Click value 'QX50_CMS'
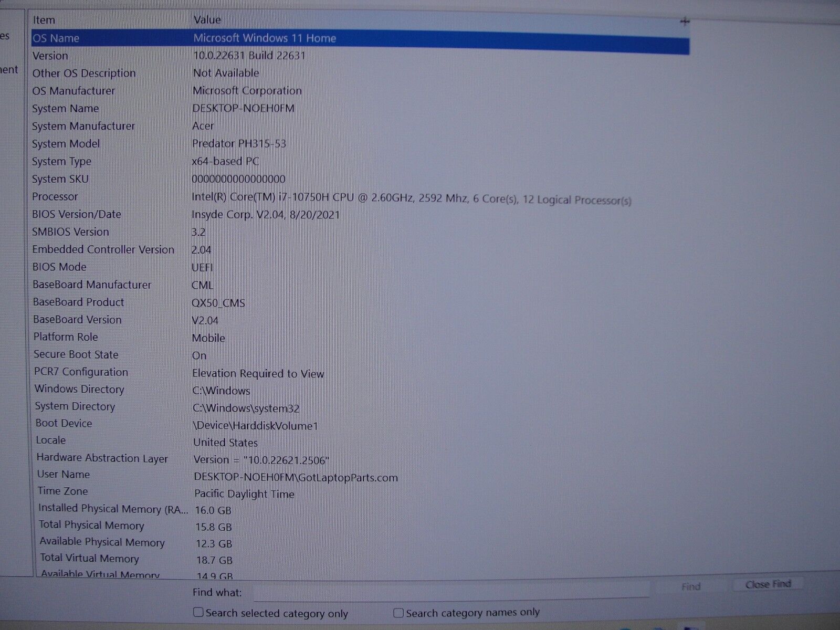The image size is (840, 630). coord(218,303)
